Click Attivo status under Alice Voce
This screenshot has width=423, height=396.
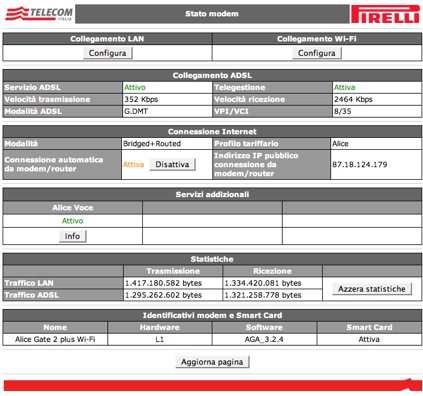[x=72, y=221]
